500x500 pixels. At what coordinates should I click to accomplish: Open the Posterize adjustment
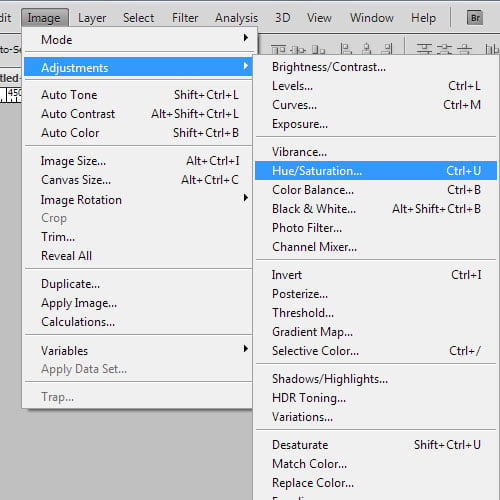376,294
